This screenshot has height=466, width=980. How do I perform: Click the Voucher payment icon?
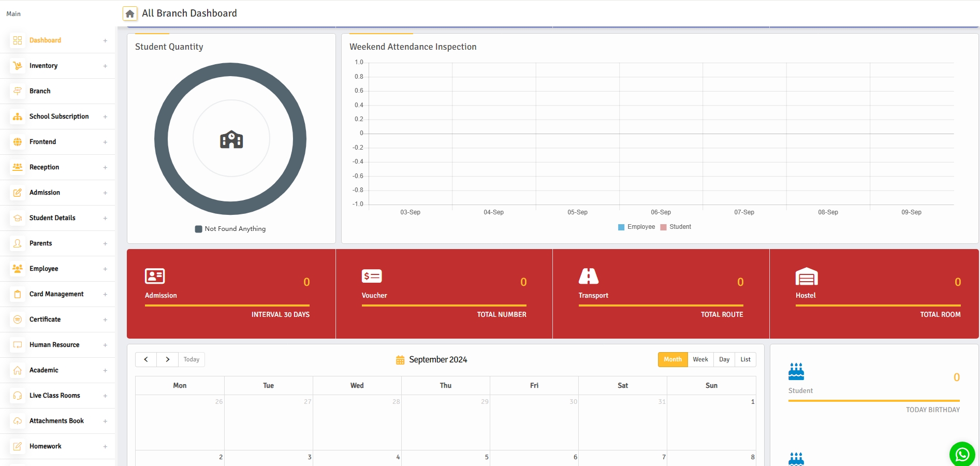coord(371,276)
